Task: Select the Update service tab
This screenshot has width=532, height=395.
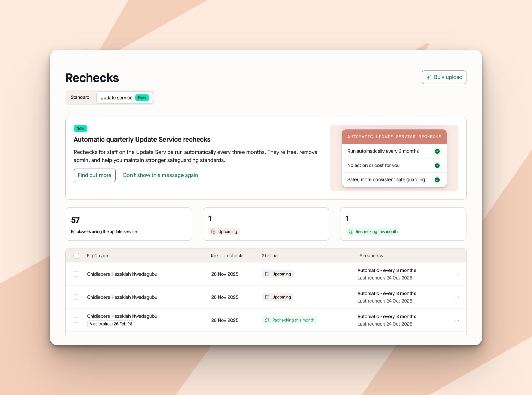Action: (125, 97)
